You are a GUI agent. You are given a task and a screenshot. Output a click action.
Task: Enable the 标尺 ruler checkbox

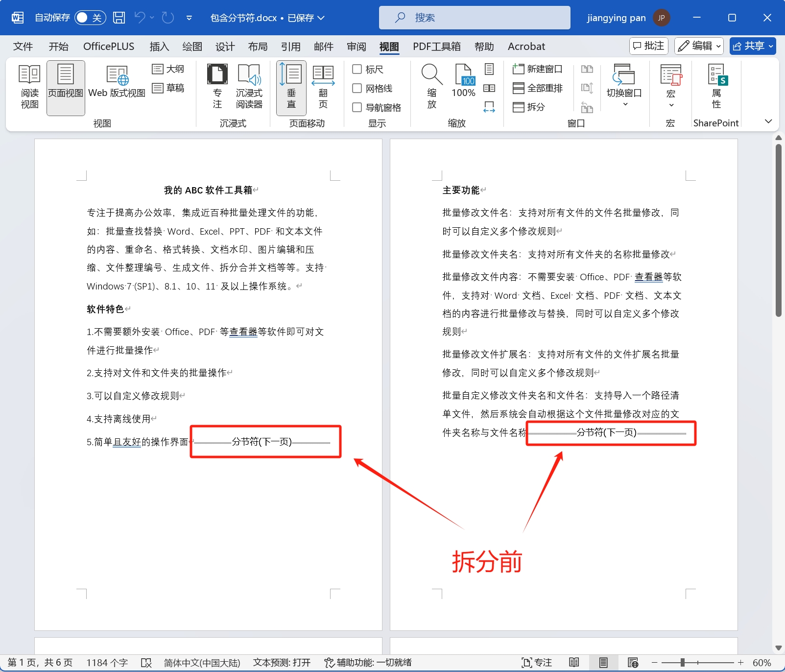(357, 69)
